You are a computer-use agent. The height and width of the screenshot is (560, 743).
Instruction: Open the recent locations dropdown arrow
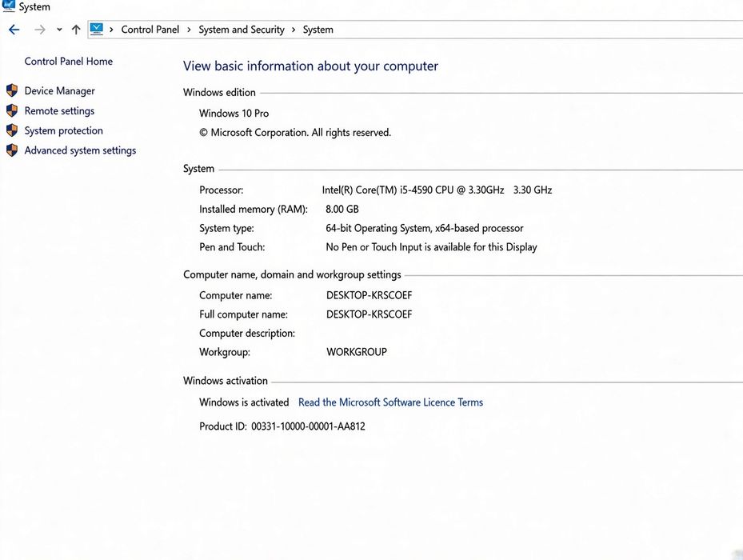click(x=59, y=30)
